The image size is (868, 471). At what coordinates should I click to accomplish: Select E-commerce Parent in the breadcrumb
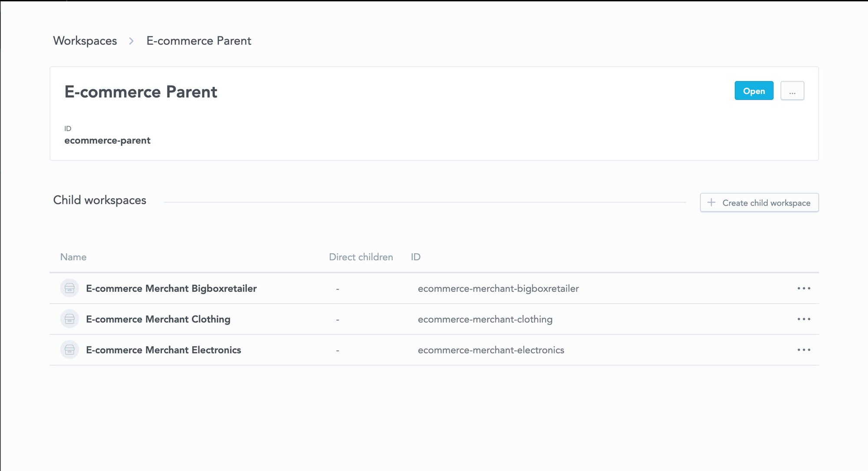point(199,41)
